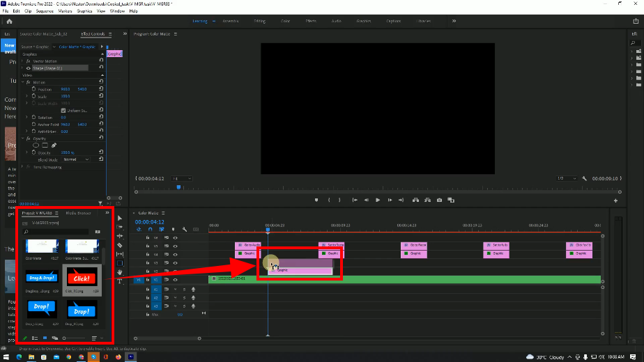Play the program monitor video
This screenshot has height=362, width=644.
pos(378,200)
